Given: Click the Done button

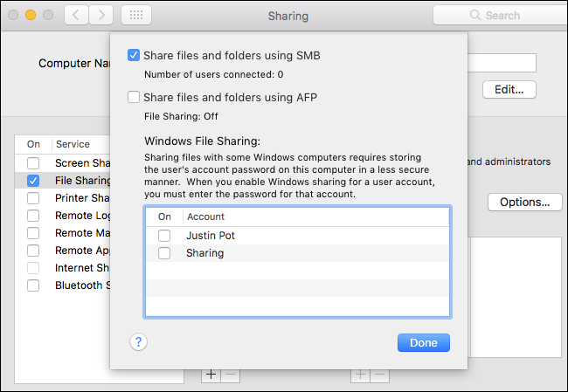Looking at the screenshot, I should (x=424, y=343).
